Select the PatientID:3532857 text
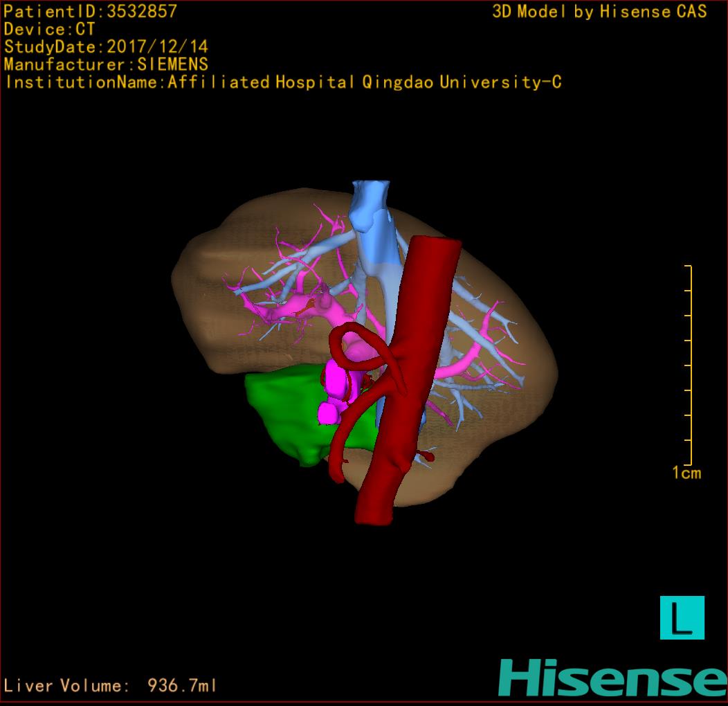Image resolution: width=728 pixels, height=706 pixels. click(x=91, y=12)
